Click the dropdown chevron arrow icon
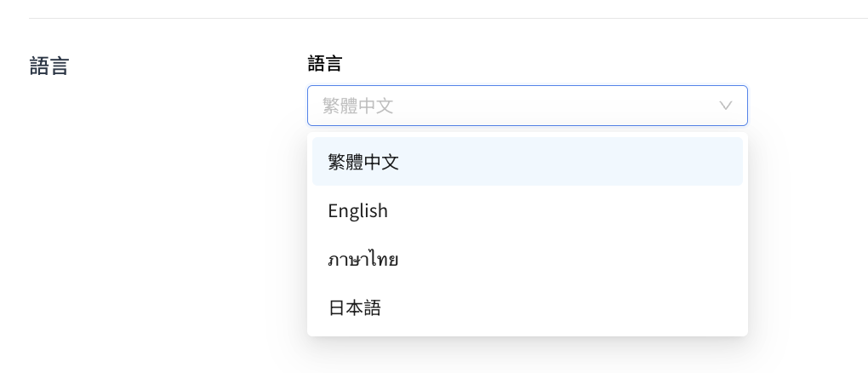Viewport: 868px width, 373px height. [725, 106]
